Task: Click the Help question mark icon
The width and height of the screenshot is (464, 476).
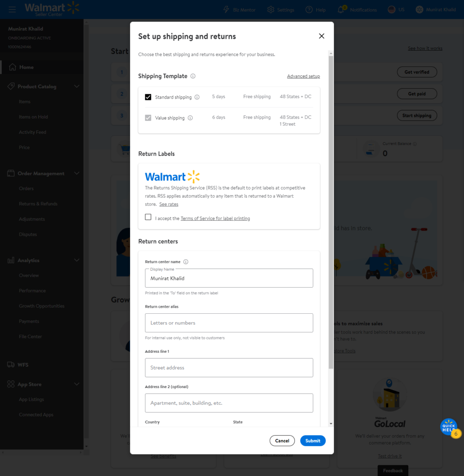Action: click(x=309, y=10)
